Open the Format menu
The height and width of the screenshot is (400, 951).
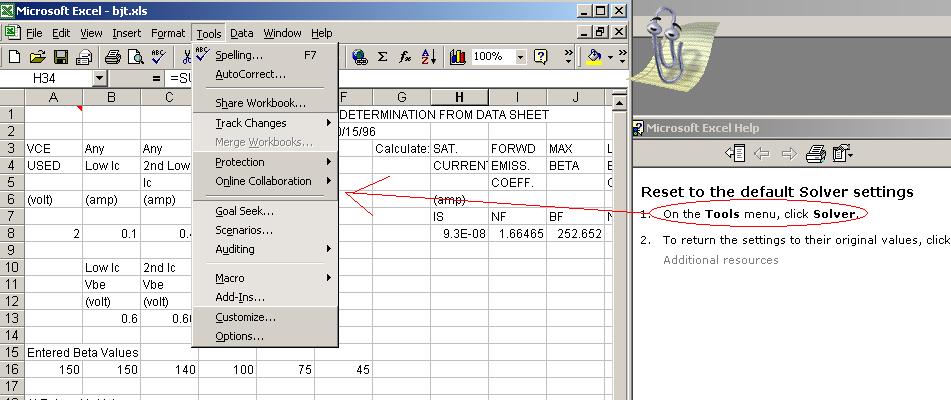[x=168, y=33]
